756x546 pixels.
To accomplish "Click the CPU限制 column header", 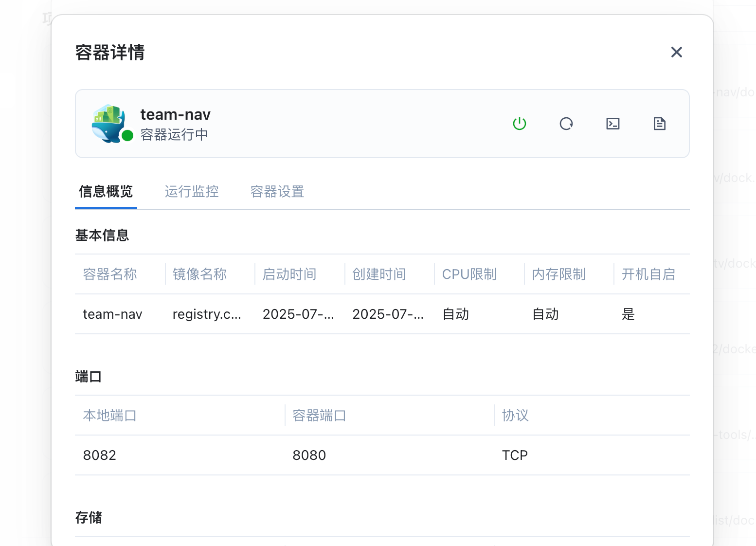I will [x=469, y=274].
